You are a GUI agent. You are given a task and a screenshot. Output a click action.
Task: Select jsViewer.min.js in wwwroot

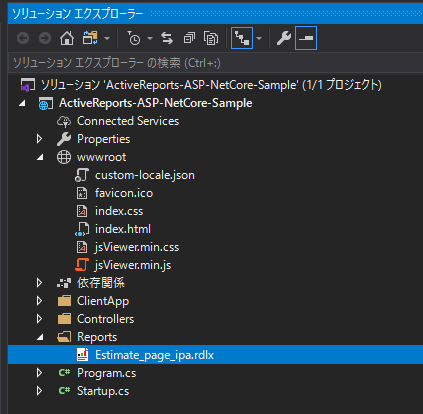(x=133, y=265)
